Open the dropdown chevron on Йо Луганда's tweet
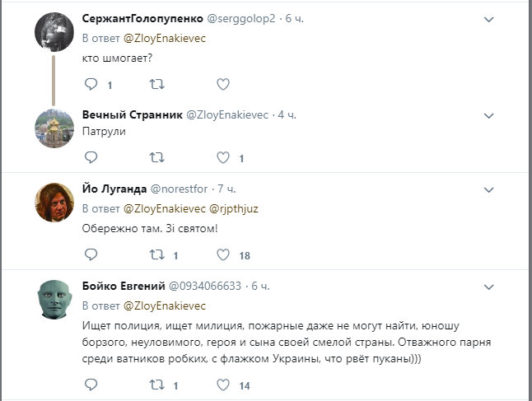This screenshot has height=401, width=532. 488,189
